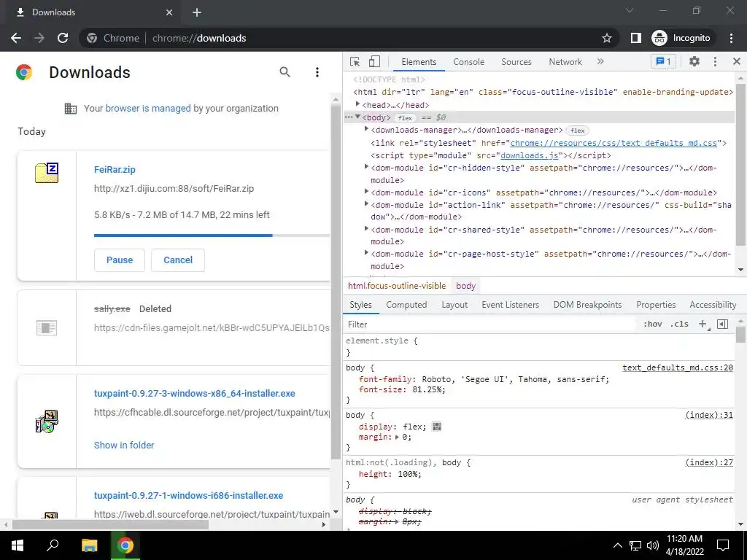Show hidden system tray icons

pos(617,545)
